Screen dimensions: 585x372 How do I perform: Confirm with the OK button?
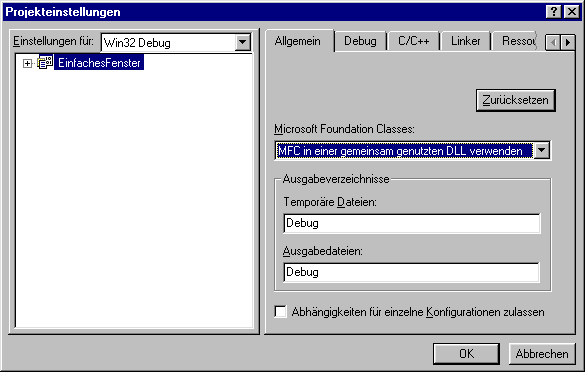(466, 353)
